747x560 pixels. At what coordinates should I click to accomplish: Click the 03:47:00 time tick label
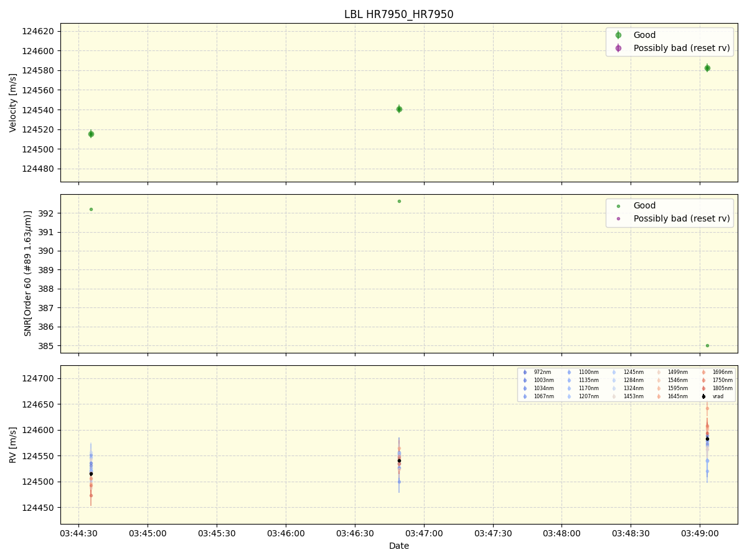[424, 533]
